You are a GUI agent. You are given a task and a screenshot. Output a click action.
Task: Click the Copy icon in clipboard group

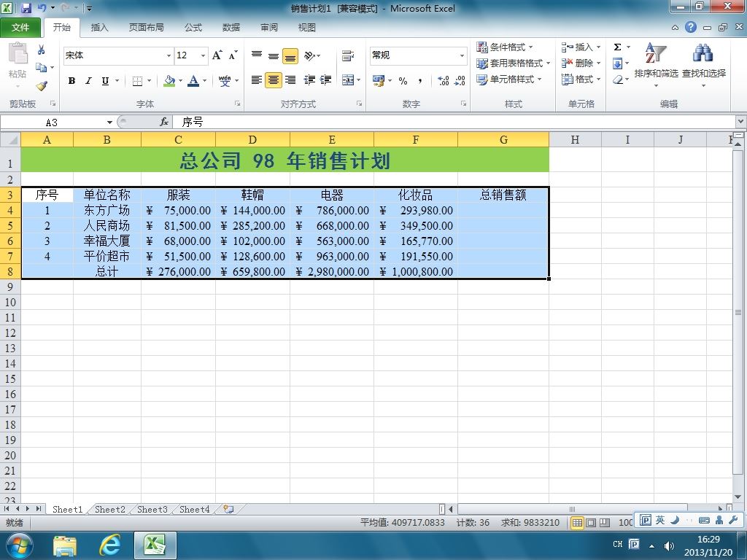(x=42, y=68)
